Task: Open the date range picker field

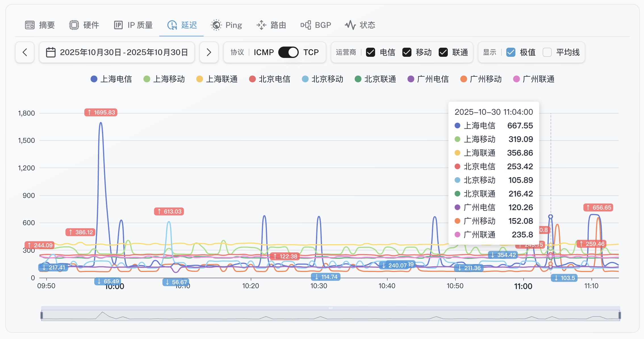Action: [124, 52]
